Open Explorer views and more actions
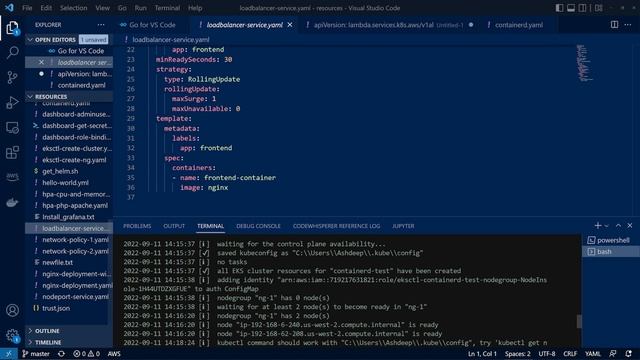This screenshot has height=360, width=640. (x=101, y=25)
